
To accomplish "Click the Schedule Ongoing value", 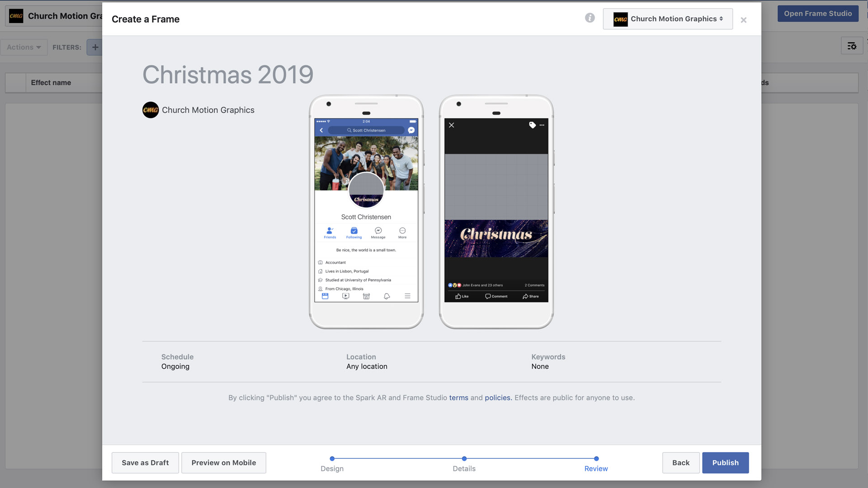I will click(x=175, y=366).
